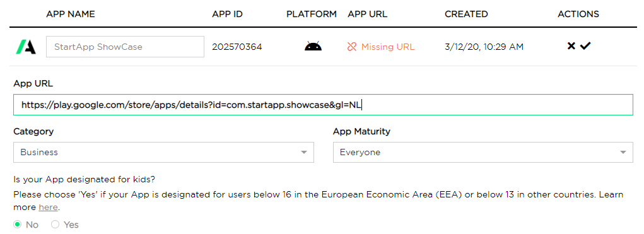
Task: Click the ACTIONS column header
Action: coord(578,14)
